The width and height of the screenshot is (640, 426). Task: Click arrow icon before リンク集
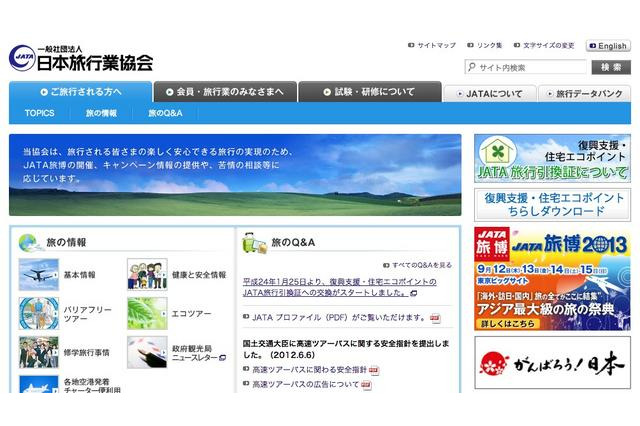pyautogui.click(x=470, y=45)
